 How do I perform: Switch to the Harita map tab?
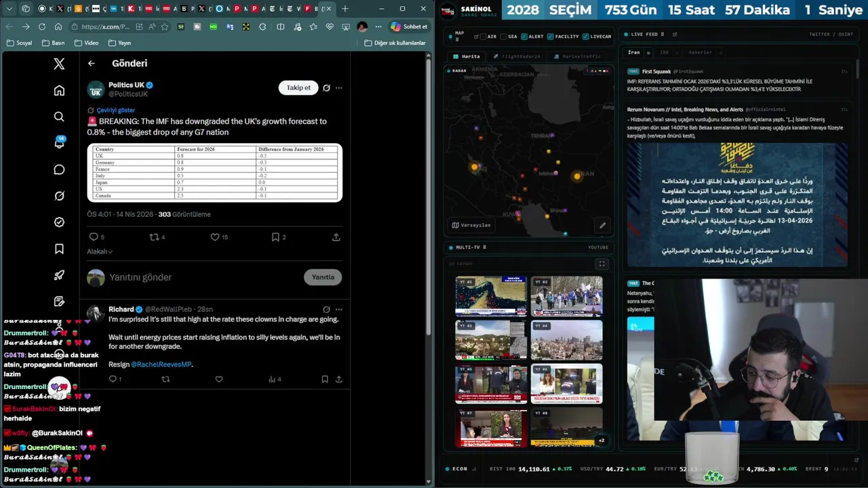click(x=466, y=56)
